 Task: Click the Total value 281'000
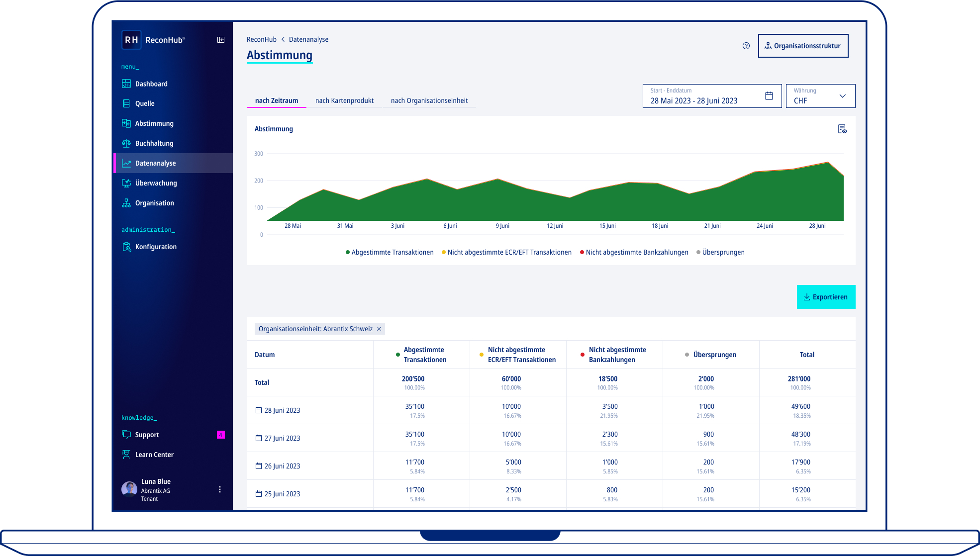pyautogui.click(x=799, y=378)
